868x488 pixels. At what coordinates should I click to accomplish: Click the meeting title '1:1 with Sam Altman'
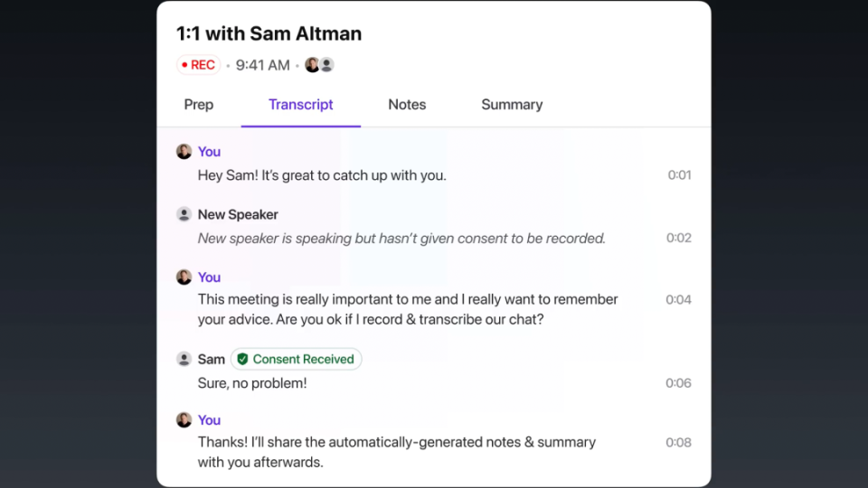pos(269,34)
